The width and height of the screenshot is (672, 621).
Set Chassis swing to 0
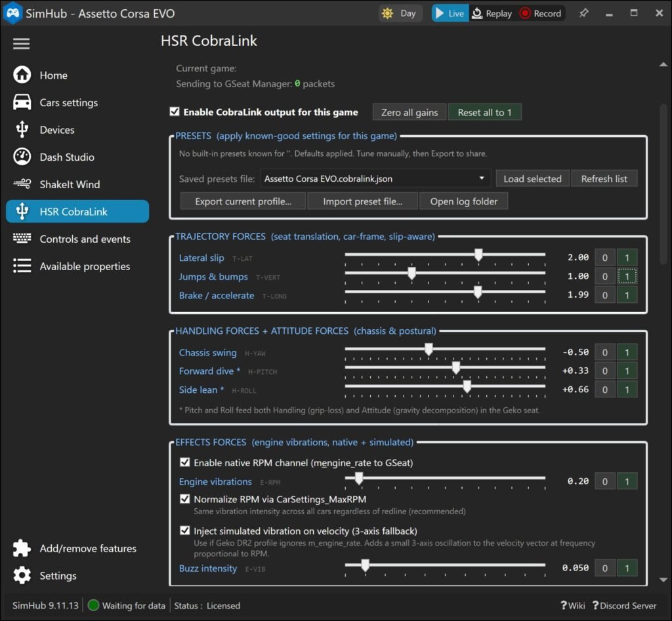tap(604, 352)
